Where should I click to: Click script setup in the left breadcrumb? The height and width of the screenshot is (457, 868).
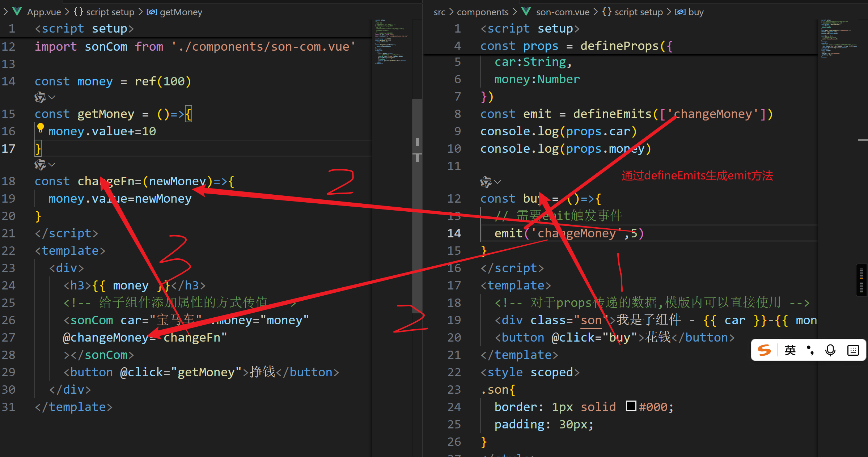110,12
